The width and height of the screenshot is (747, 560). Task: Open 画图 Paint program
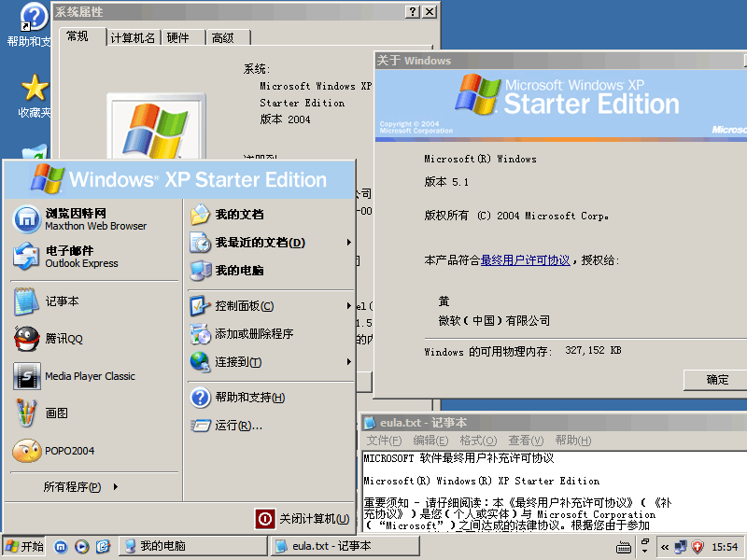95,413
